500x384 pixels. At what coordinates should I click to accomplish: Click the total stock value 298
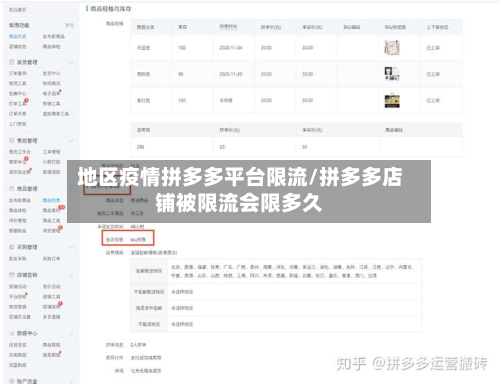click(x=140, y=147)
